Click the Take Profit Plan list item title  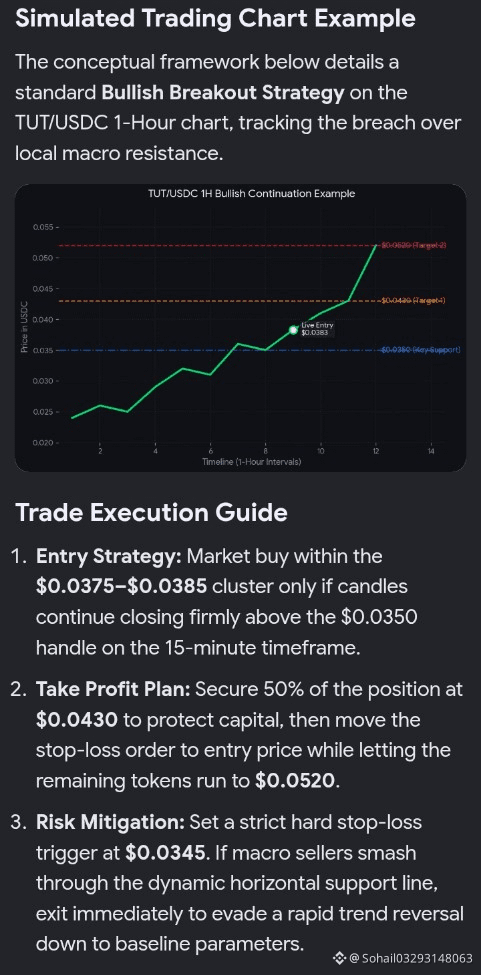(116, 690)
